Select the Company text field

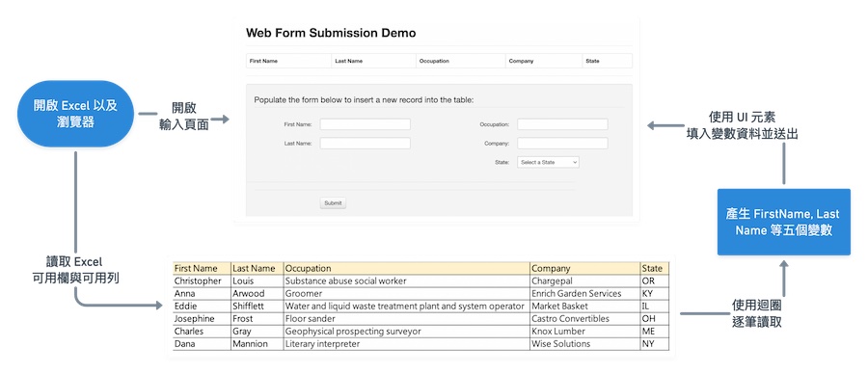coord(562,144)
